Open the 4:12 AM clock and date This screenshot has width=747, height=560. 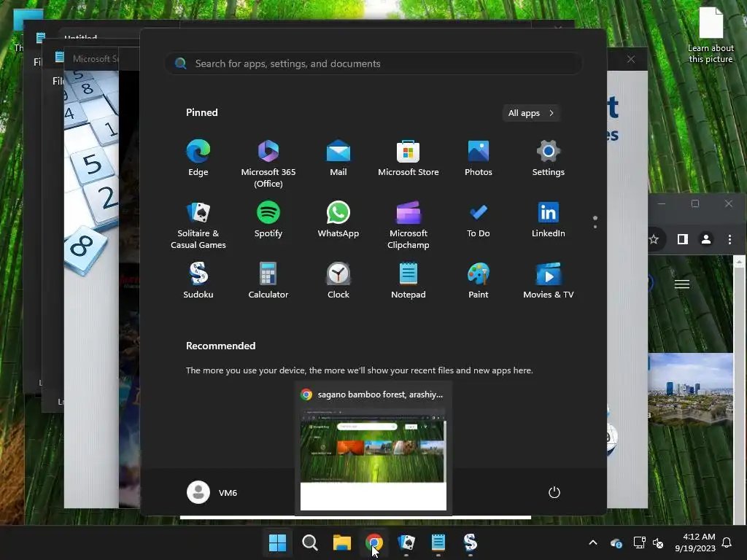coord(695,542)
